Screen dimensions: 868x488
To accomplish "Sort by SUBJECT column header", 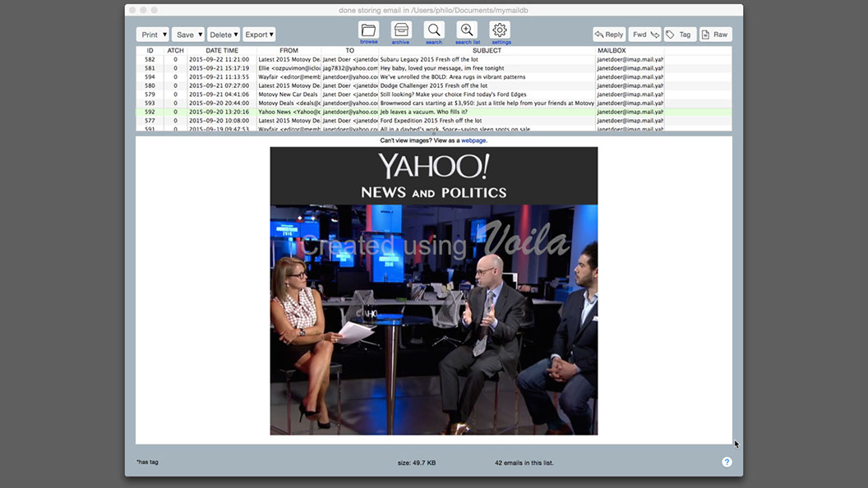I will tap(487, 50).
